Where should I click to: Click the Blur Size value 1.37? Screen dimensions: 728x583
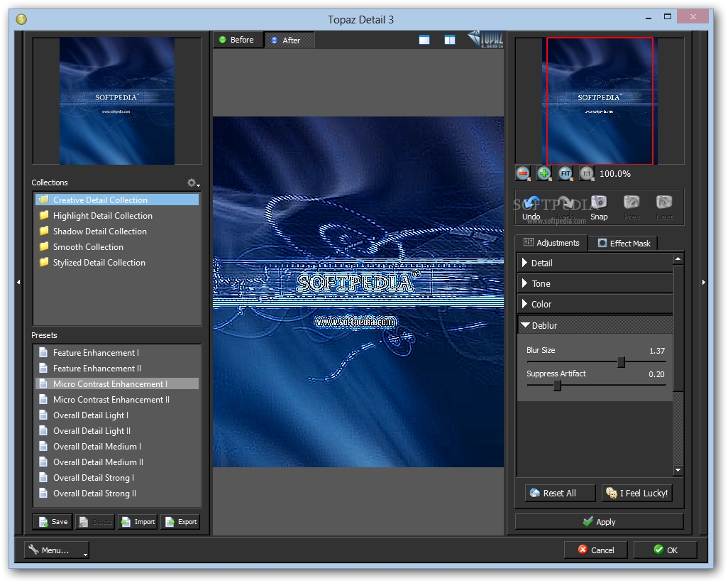coord(657,351)
